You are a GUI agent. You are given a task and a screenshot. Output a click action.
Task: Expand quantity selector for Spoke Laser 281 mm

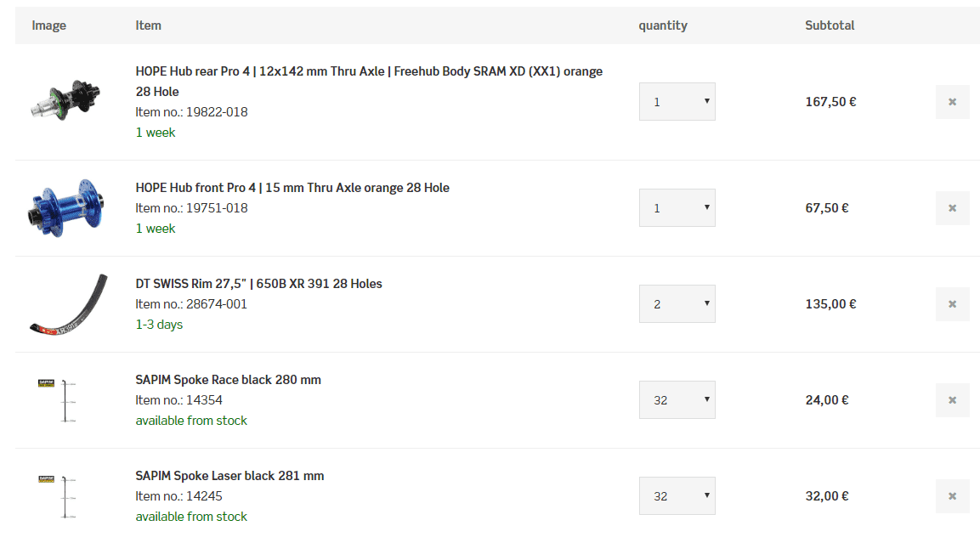click(677, 496)
